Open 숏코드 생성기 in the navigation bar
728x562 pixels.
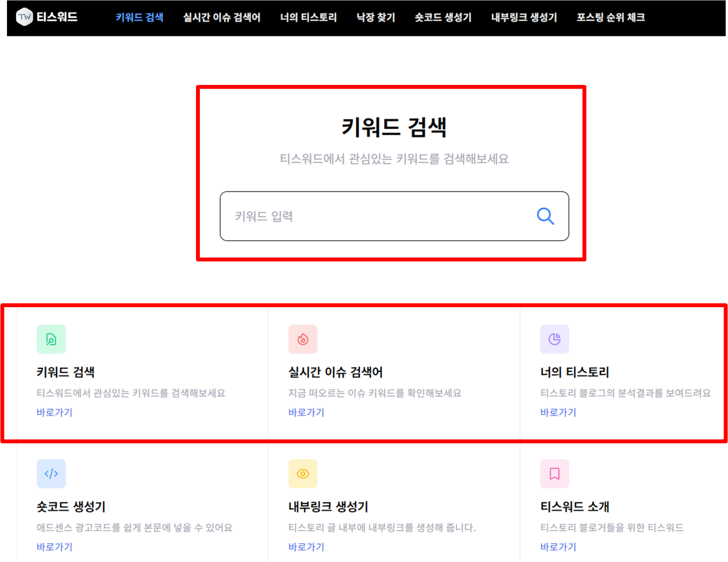[x=443, y=17]
